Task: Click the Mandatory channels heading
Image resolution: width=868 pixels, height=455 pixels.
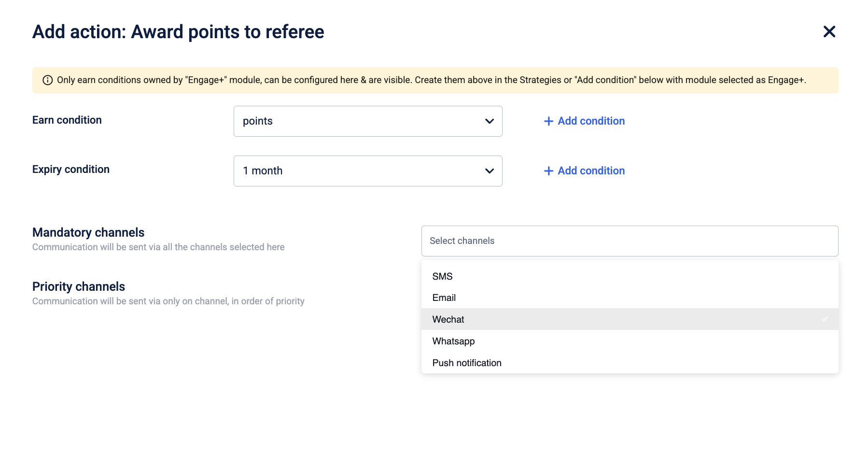Action: [88, 232]
